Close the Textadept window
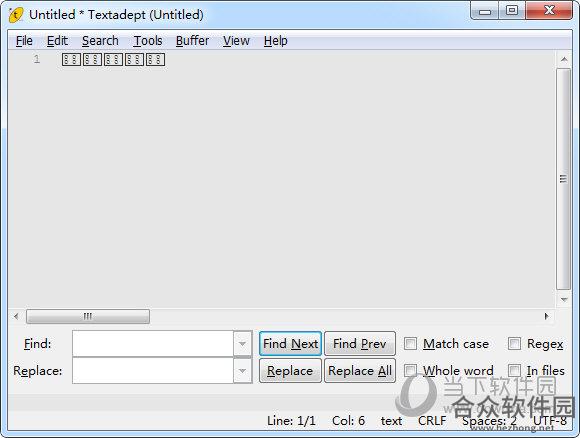580x438 pixels. tap(549, 10)
